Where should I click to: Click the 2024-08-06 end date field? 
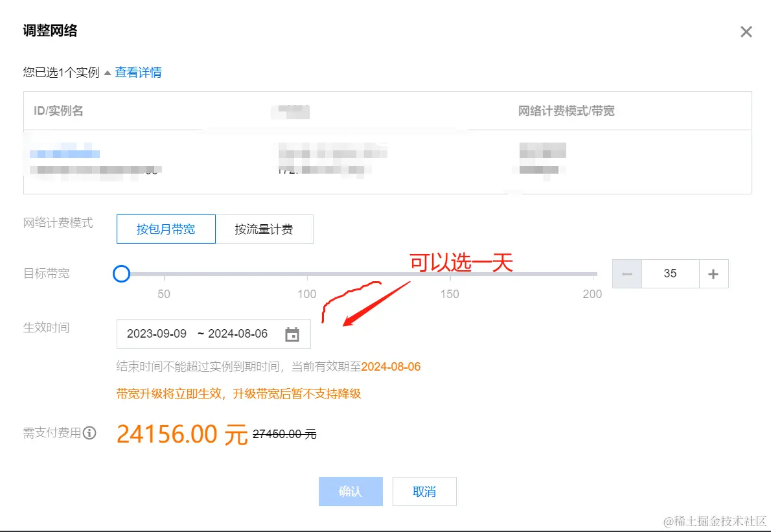click(238, 334)
